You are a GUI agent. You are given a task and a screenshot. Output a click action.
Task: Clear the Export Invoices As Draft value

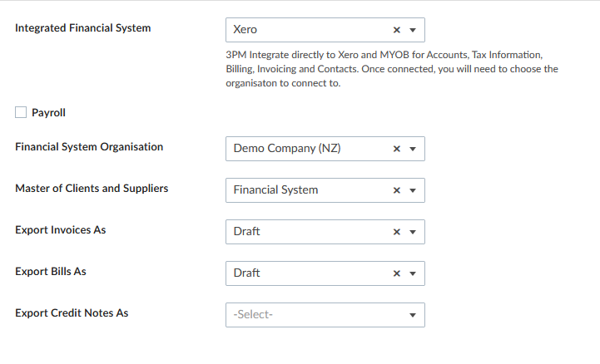click(396, 232)
